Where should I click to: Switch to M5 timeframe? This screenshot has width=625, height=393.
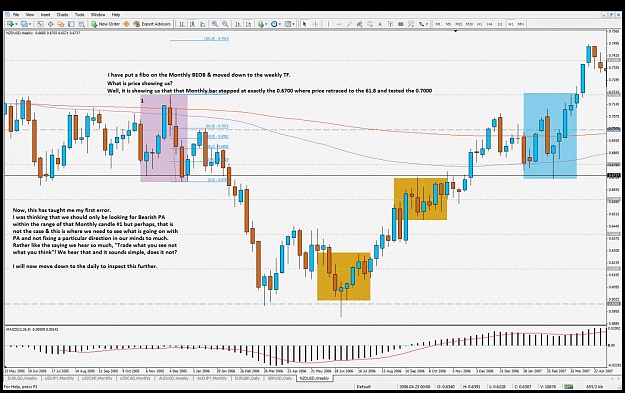point(448,24)
